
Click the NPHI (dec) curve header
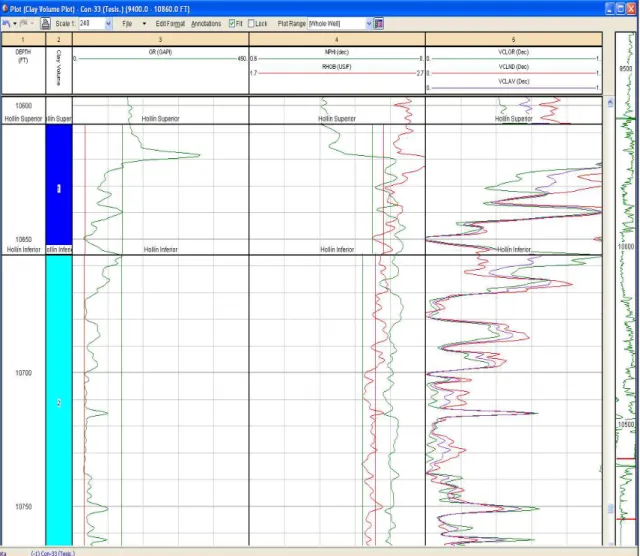click(337, 52)
